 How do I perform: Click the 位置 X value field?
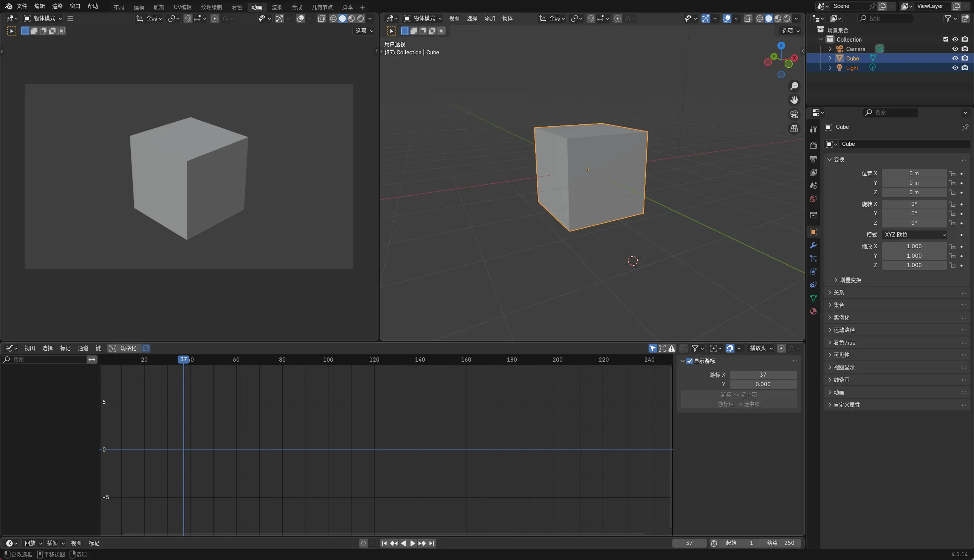(x=914, y=173)
